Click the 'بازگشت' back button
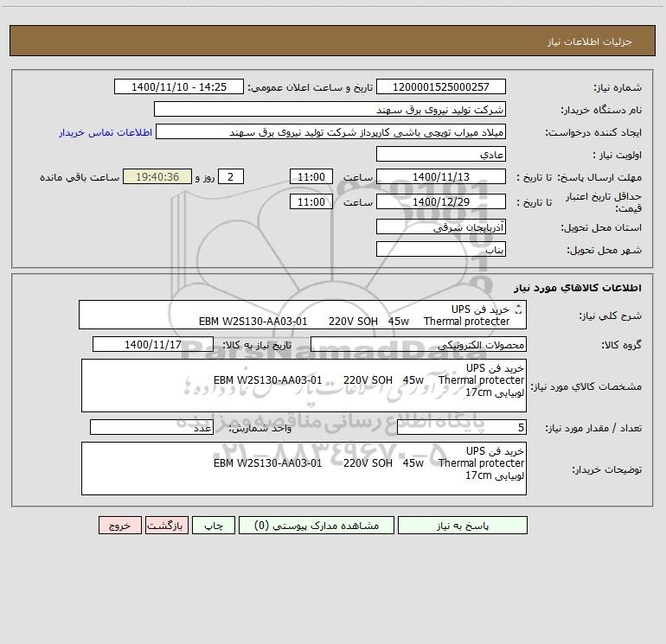Viewport: 666px width, 644px height. (166, 525)
